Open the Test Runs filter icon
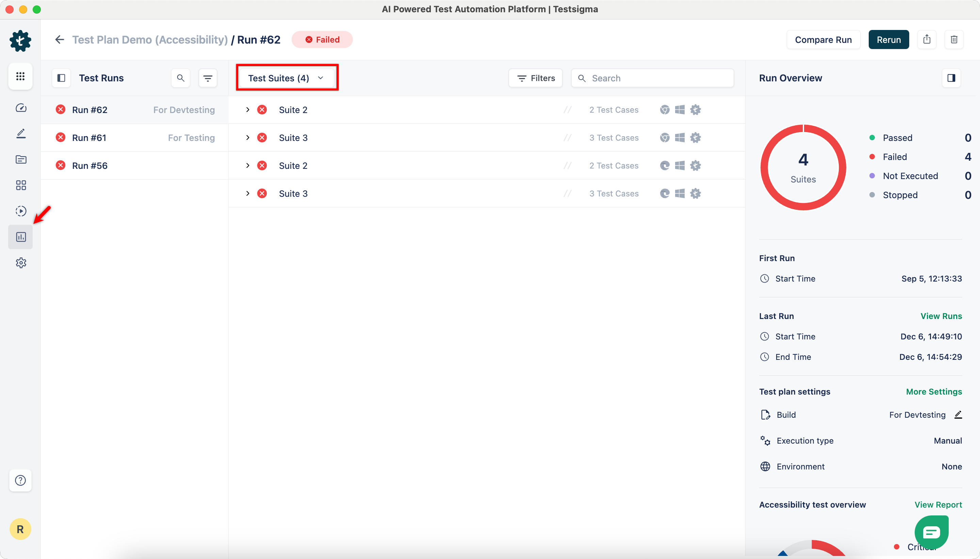Viewport: 980px width, 559px height. [x=208, y=78]
